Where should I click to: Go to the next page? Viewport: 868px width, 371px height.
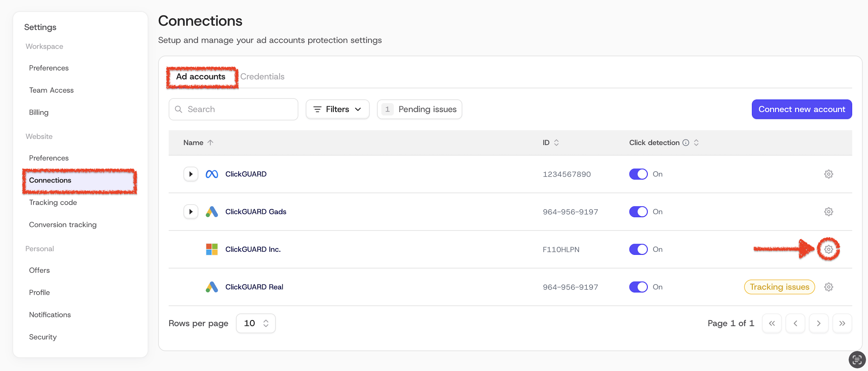(818, 323)
